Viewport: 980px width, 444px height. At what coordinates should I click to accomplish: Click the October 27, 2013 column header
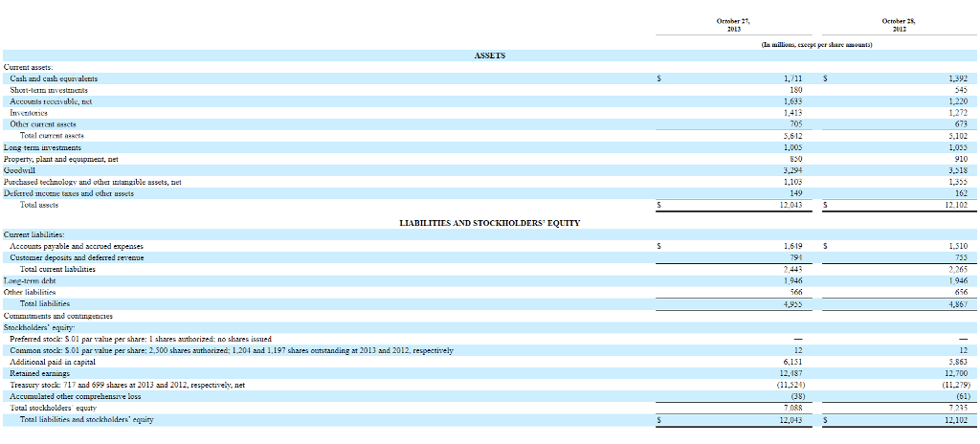(x=734, y=25)
